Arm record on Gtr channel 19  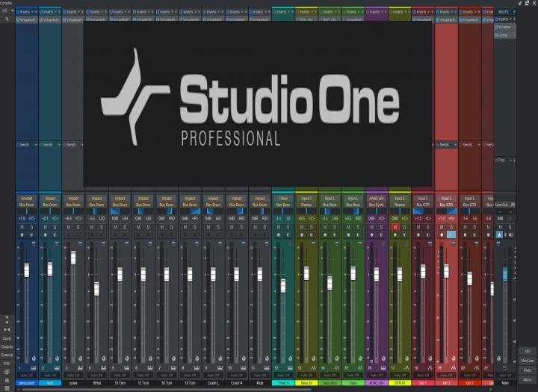pyautogui.click(x=442, y=235)
